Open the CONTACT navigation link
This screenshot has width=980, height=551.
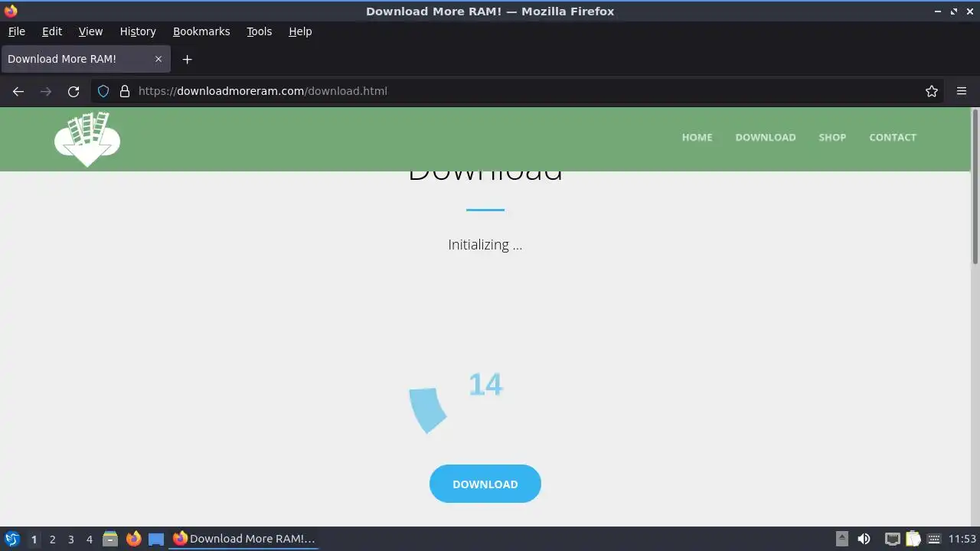point(893,138)
